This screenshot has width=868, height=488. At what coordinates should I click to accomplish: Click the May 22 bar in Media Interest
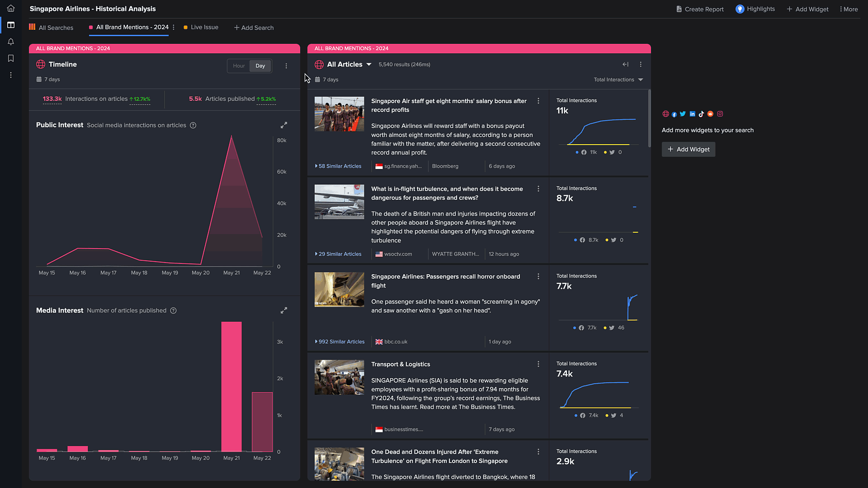coord(262,422)
